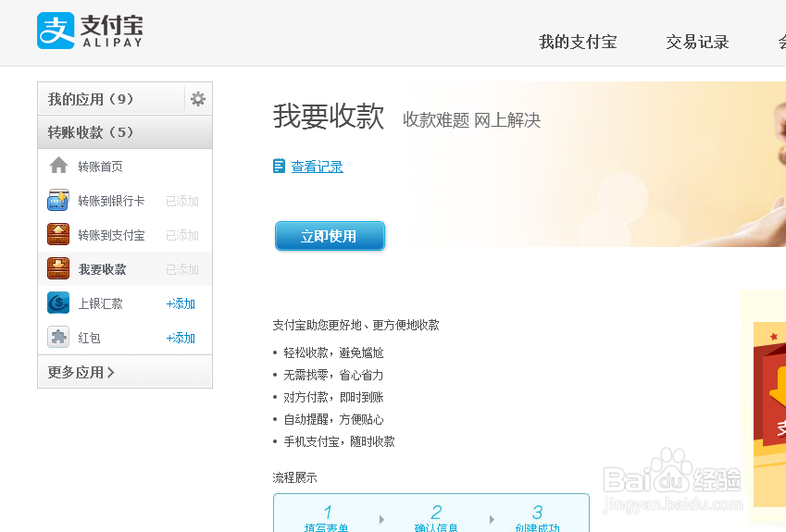Click the 红包 puzzle piece icon
786x532 pixels.
58,337
